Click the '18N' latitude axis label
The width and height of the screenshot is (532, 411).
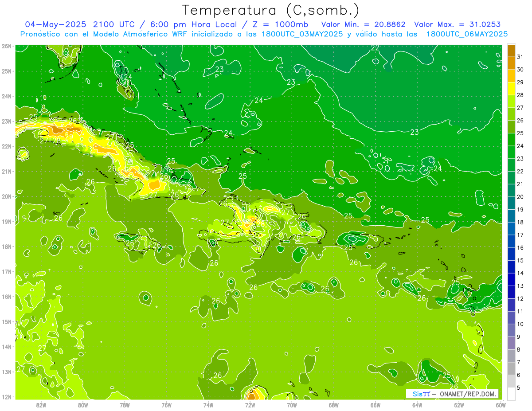coord(6,247)
